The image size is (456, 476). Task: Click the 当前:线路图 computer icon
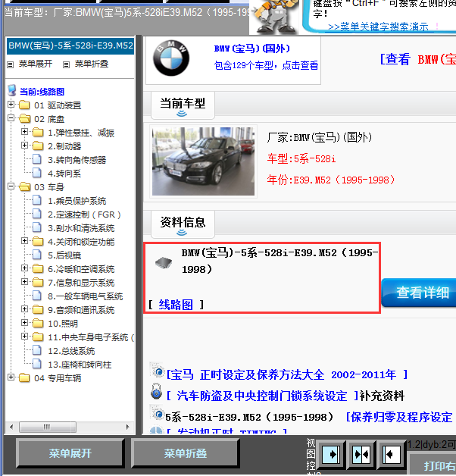(12, 90)
